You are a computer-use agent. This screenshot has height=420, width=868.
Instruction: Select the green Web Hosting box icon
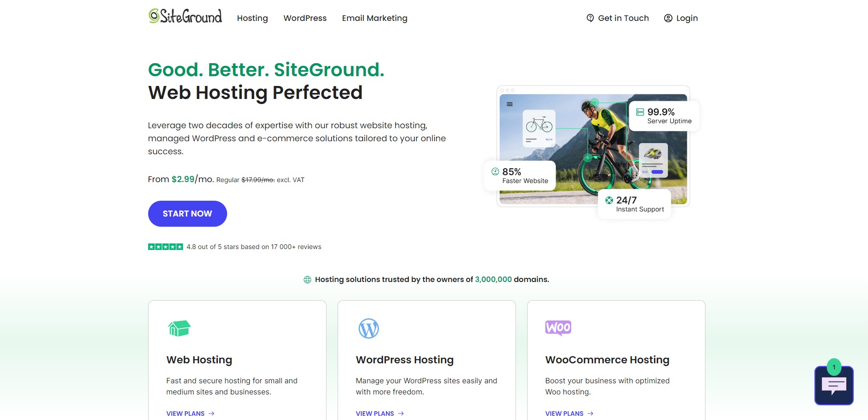[179, 328]
